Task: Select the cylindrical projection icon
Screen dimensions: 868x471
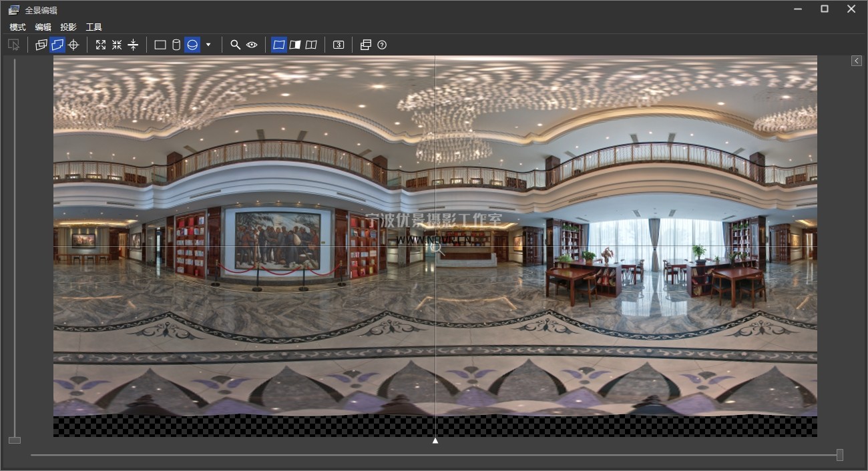Action: (176, 45)
